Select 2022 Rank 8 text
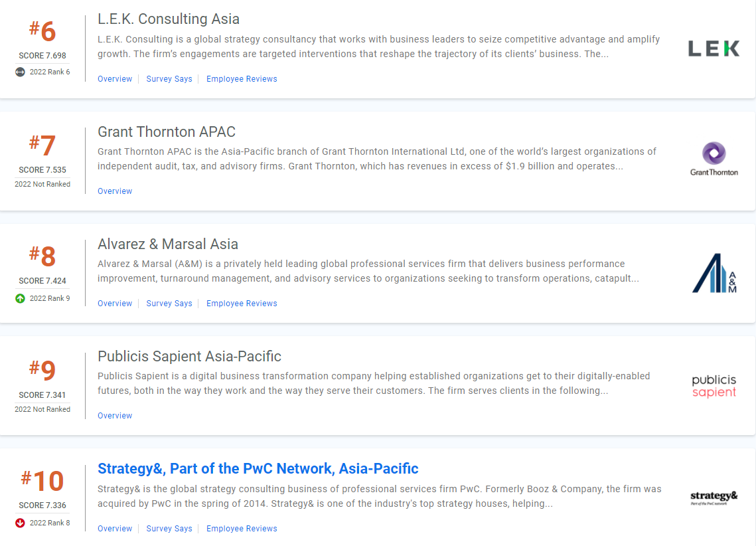 coord(50,523)
